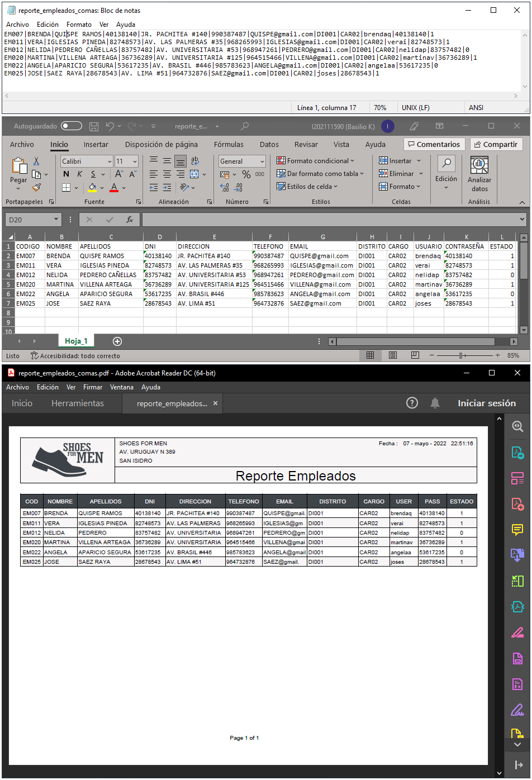Click the increase decimal icon

coord(225,188)
